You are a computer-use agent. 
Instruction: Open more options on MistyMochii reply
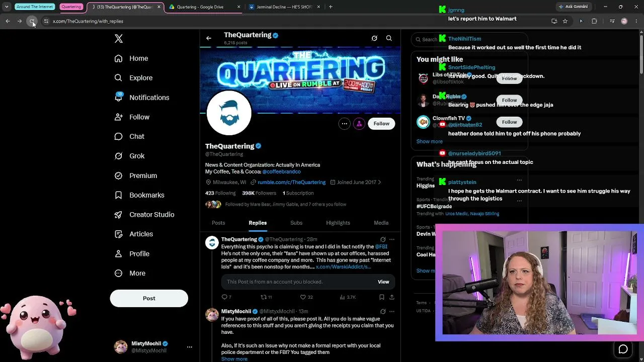pyautogui.click(x=392, y=312)
